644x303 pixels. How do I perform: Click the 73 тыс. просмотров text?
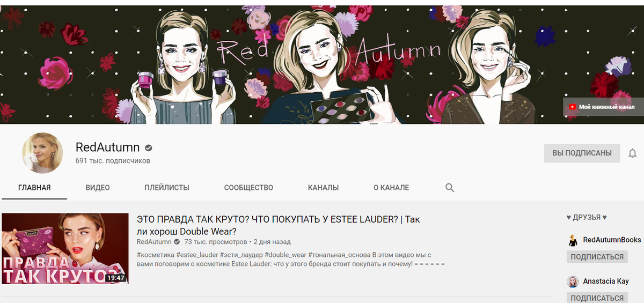tap(215, 242)
